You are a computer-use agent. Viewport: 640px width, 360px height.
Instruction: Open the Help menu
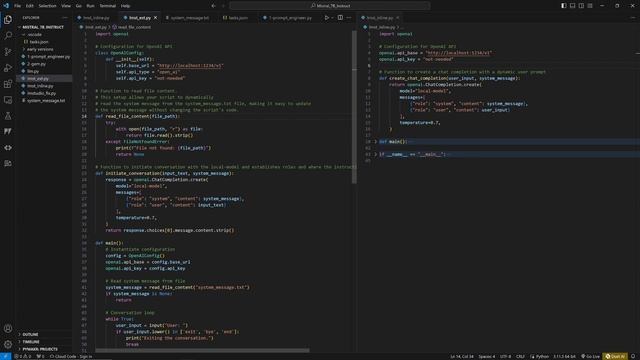pyautogui.click(x=125, y=6)
